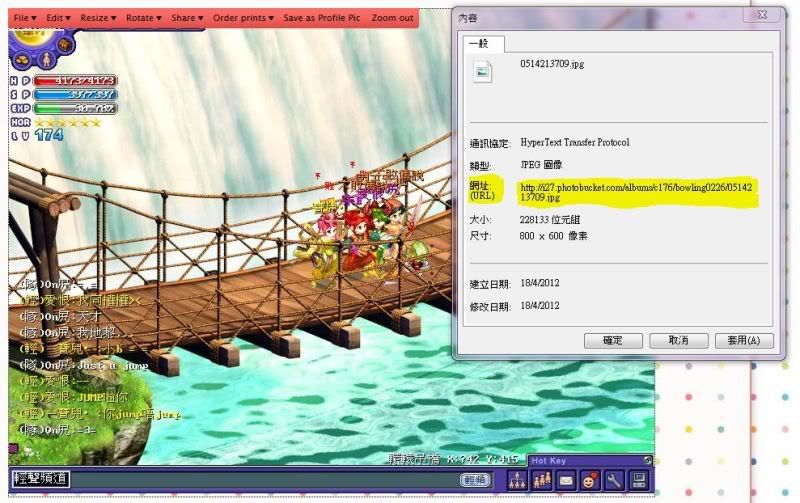This screenshot has width=800, height=503.
Task: Click the 228133 位元組 size value
Action: coord(549,220)
